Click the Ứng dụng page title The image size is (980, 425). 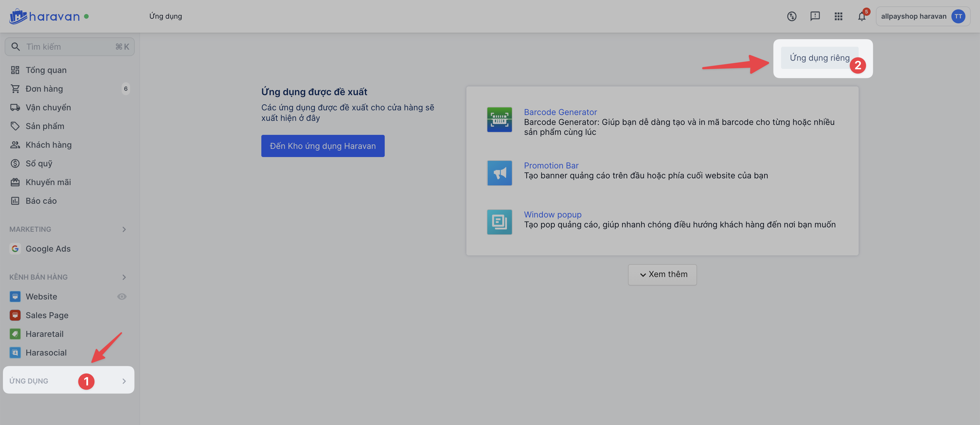click(x=165, y=16)
